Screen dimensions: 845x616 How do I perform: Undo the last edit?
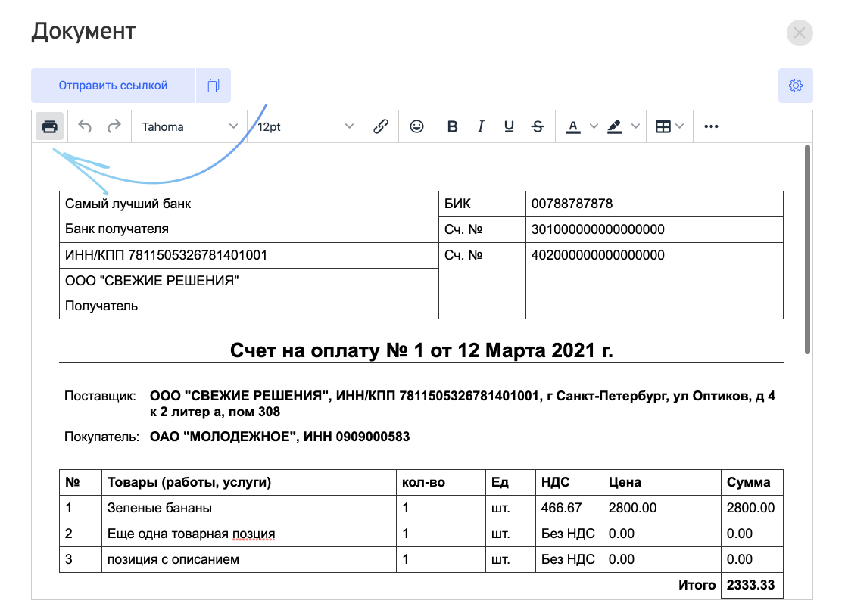click(x=85, y=126)
